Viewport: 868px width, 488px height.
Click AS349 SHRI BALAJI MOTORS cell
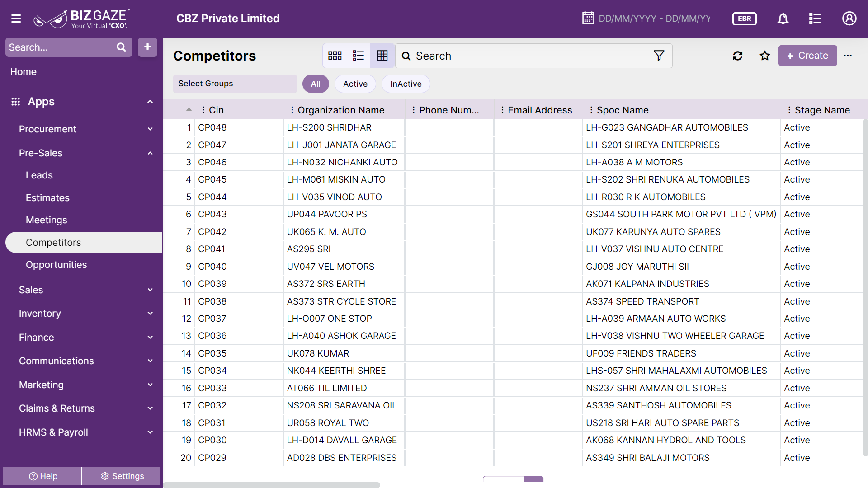tap(681, 458)
